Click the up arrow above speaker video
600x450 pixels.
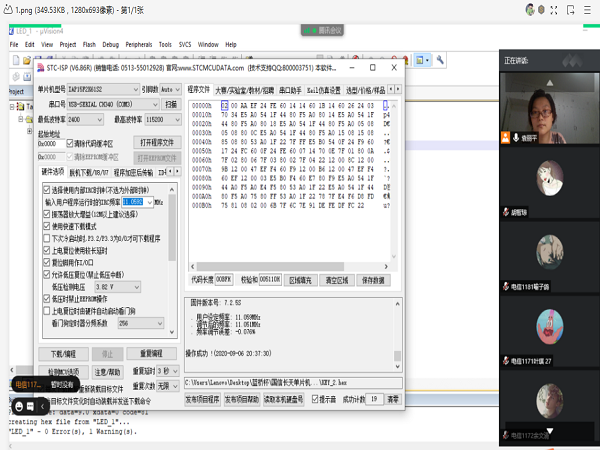click(x=549, y=83)
